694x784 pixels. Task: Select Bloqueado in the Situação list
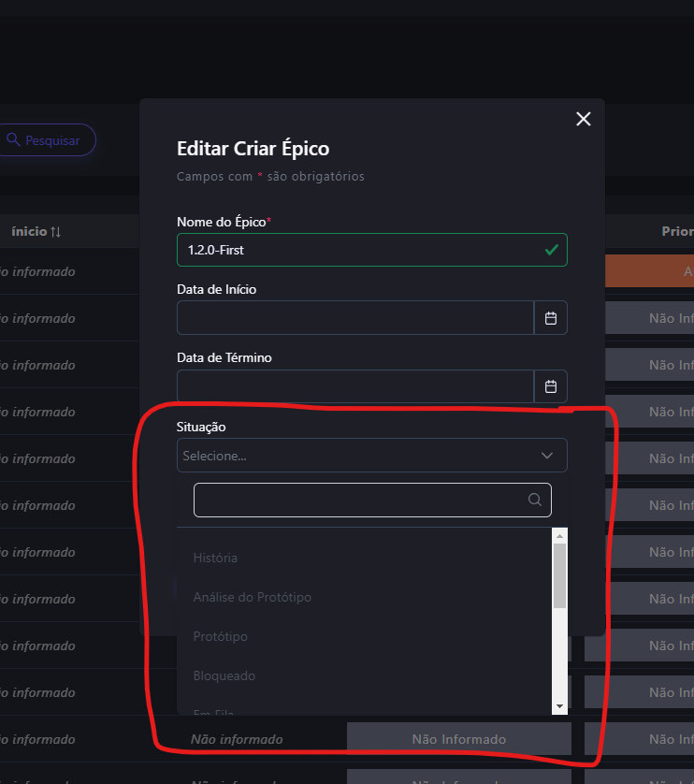click(x=224, y=675)
